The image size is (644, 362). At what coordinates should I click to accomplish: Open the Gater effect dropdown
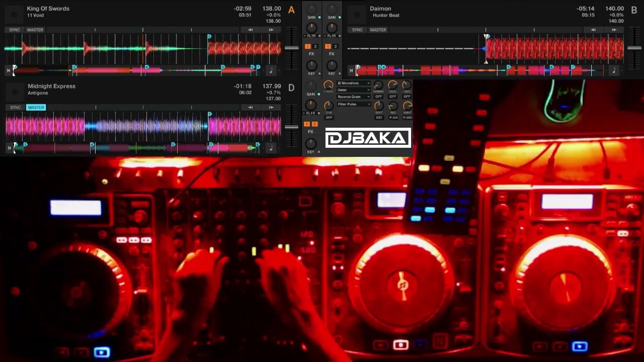[353, 89]
